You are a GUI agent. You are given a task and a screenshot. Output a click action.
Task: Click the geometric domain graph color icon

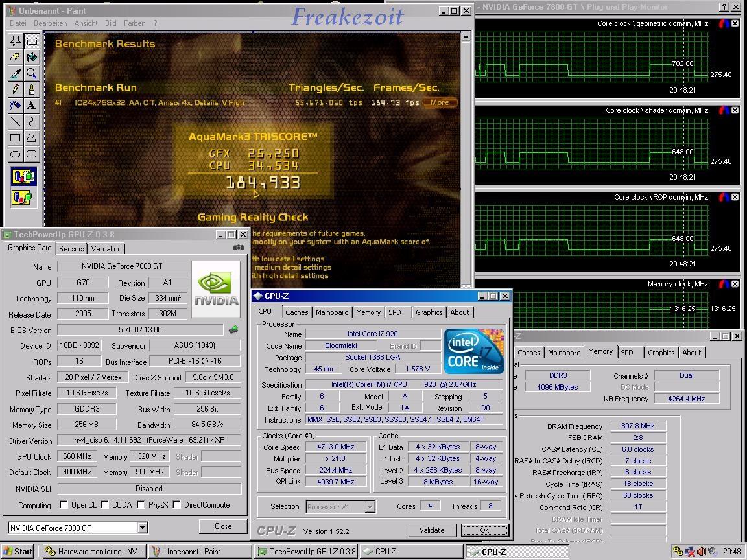[724, 23]
